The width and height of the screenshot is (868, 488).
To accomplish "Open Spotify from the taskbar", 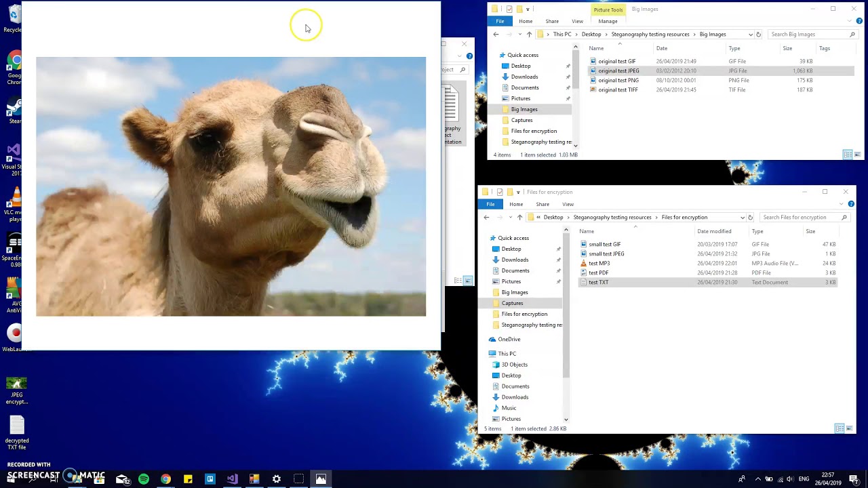I will [144, 479].
